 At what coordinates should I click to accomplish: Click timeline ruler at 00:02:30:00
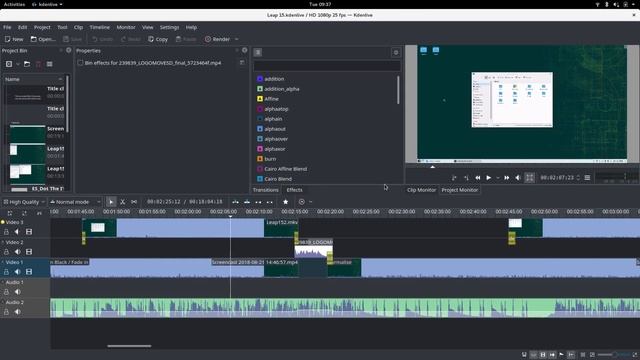(402, 212)
